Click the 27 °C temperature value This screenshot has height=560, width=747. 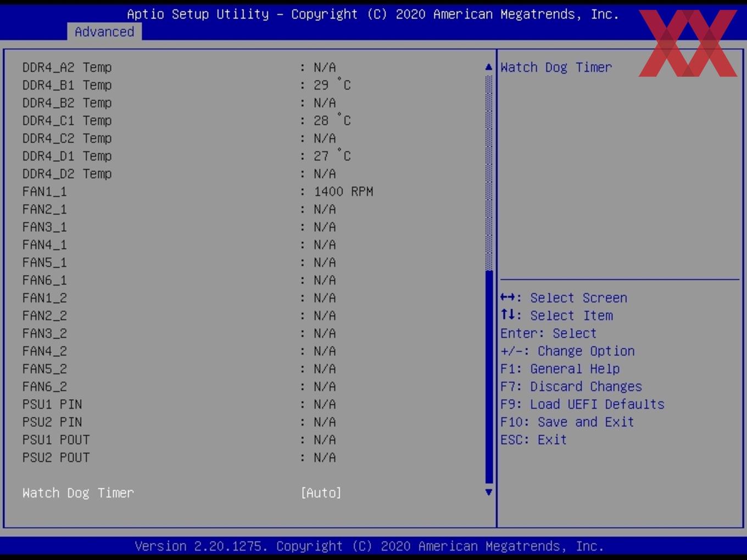(x=332, y=156)
